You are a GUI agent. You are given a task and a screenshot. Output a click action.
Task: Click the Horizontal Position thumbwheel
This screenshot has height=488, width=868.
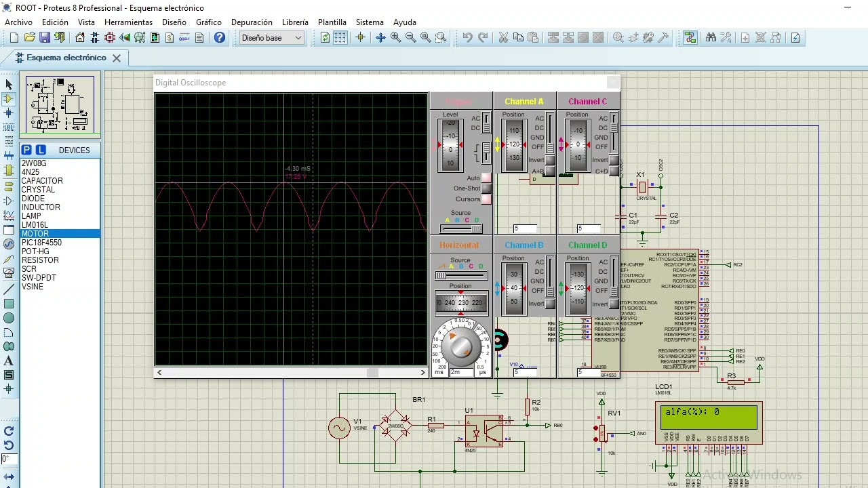point(460,303)
